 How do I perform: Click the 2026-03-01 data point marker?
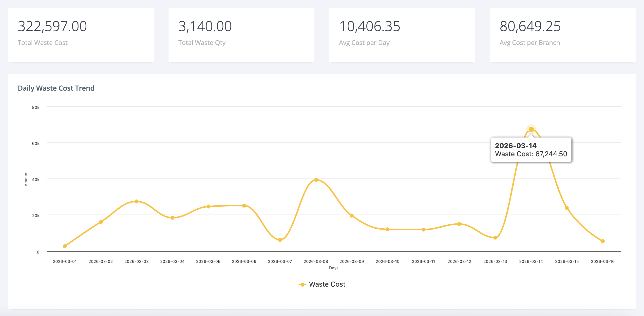(x=65, y=246)
